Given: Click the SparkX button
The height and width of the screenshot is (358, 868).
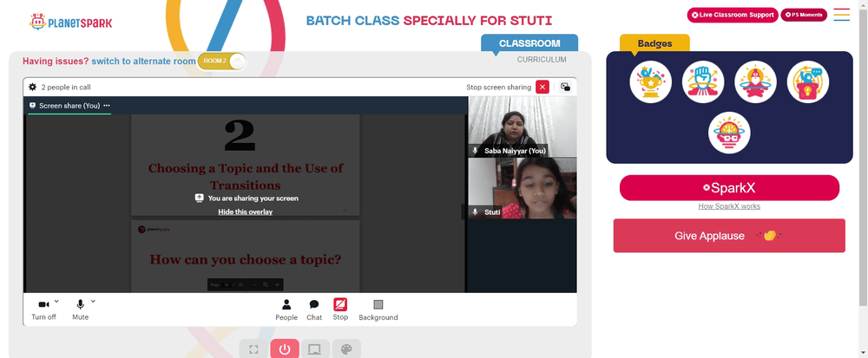Looking at the screenshot, I should pos(729,188).
